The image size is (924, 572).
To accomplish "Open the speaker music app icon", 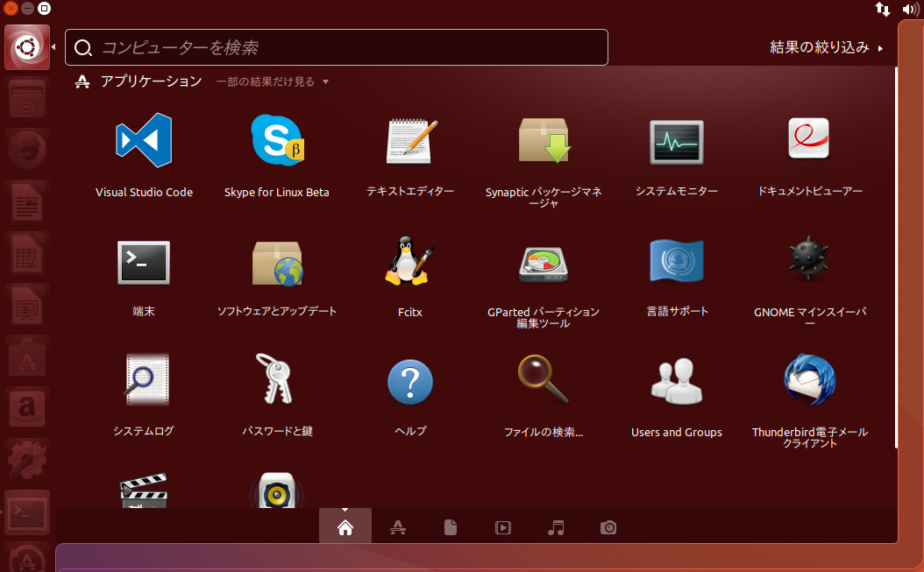I will click(x=277, y=491).
